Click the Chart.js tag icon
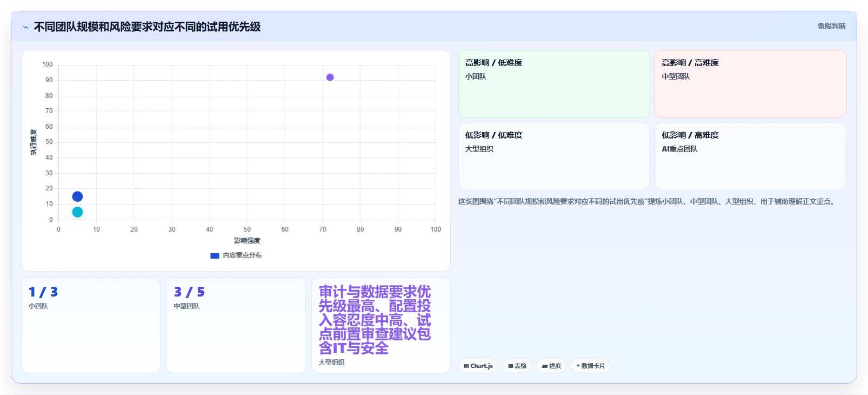The width and height of the screenshot is (868, 395). coord(466,366)
